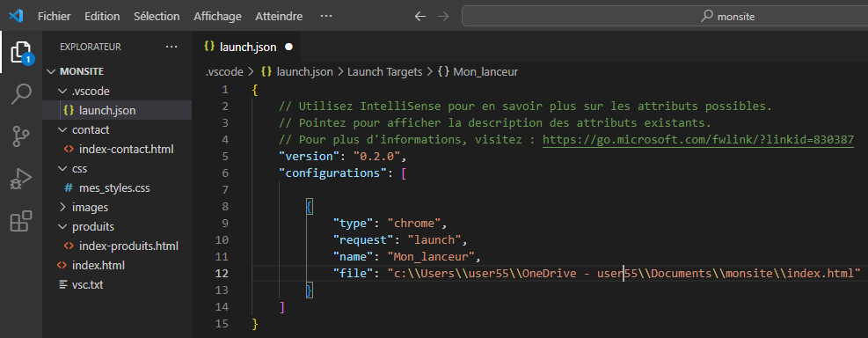Open Explorer panel more actions ellipsis
This screenshot has width=868, height=338.
[171, 48]
